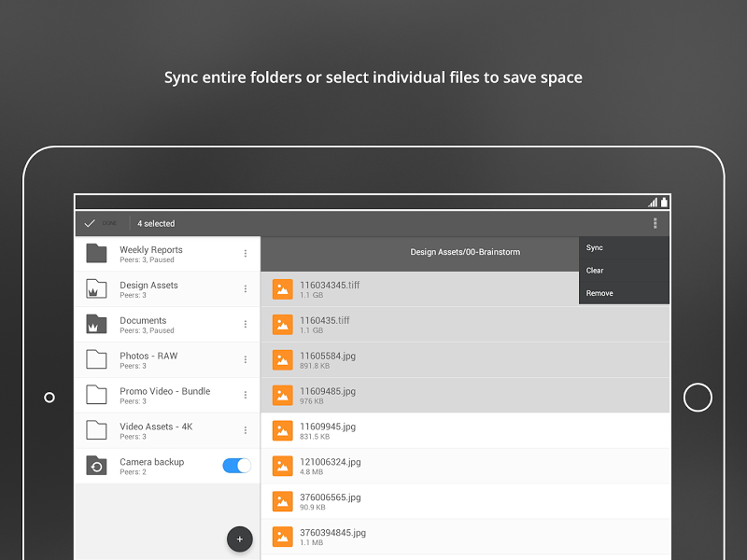The image size is (747, 560).
Task: Open options for Weekly Reports folder
Action: click(246, 253)
